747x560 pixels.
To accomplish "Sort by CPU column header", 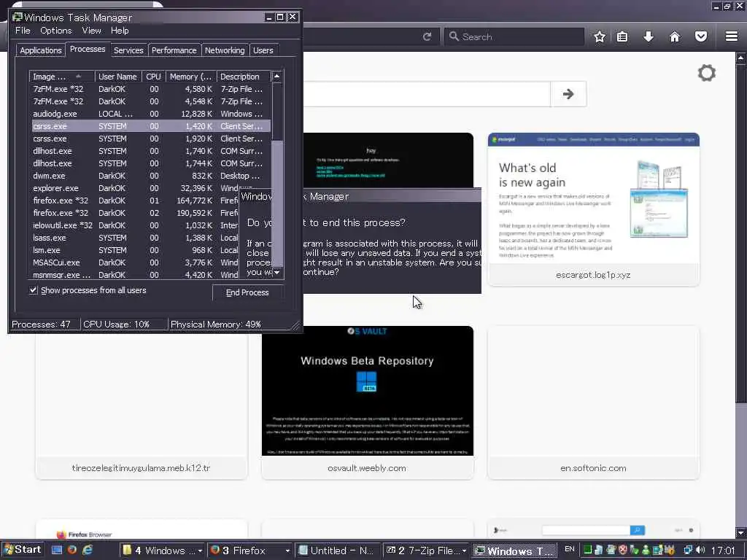I will [153, 76].
